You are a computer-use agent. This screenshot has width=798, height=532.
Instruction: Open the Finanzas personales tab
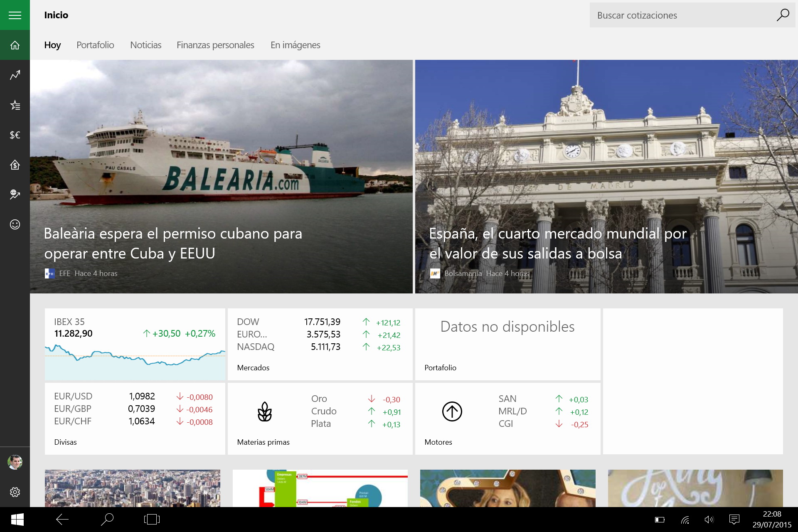tap(215, 45)
